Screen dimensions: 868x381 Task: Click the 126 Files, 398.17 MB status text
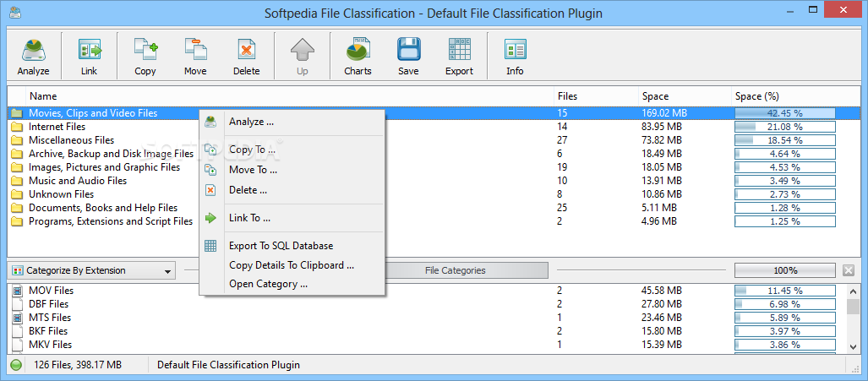tap(78, 365)
